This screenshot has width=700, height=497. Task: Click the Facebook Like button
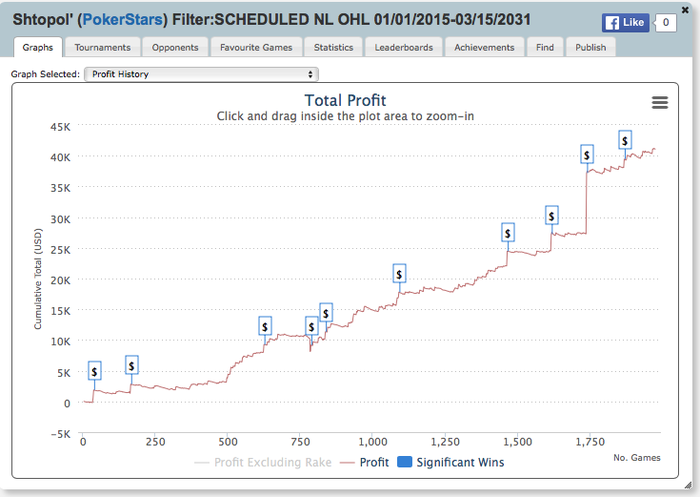click(x=625, y=22)
